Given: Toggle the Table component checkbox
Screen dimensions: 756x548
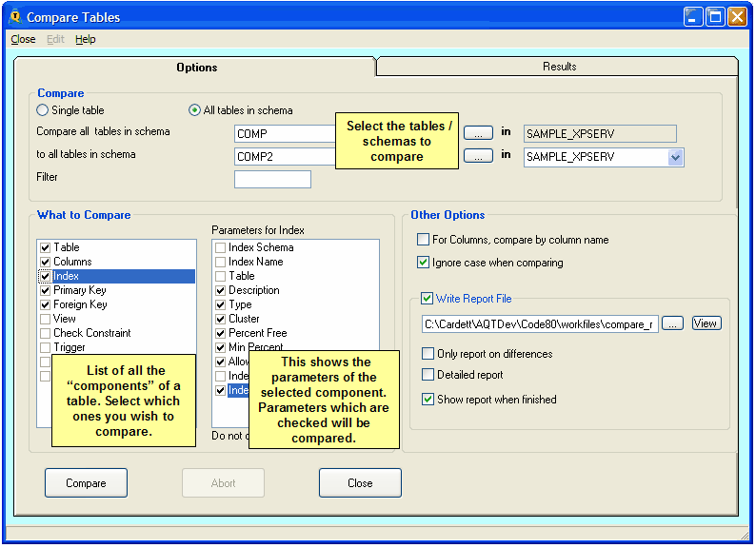Looking at the screenshot, I should [x=46, y=247].
